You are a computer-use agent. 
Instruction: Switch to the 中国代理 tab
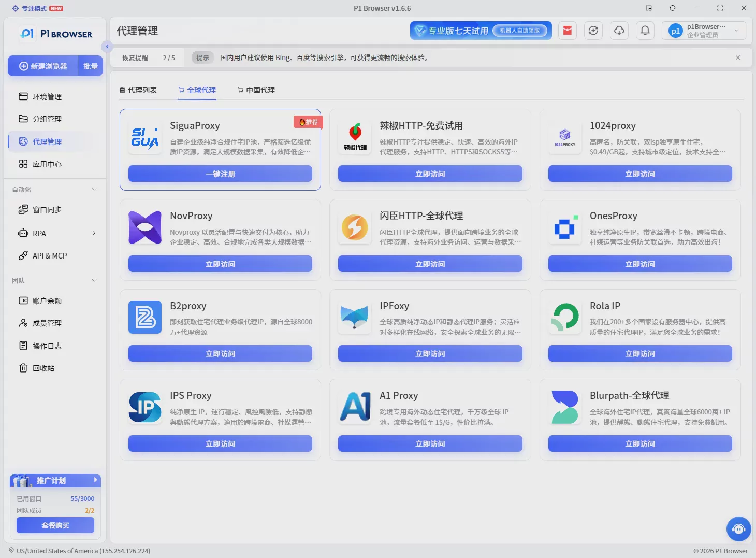tap(256, 90)
